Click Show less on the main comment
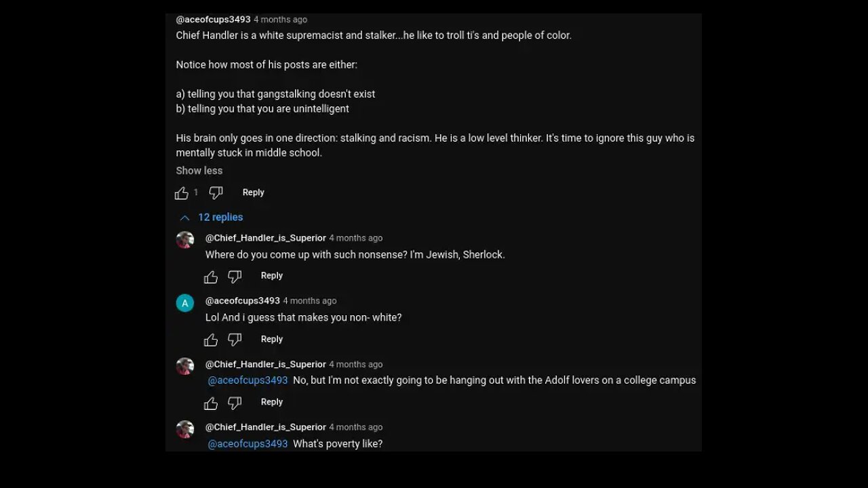The width and height of the screenshot is (868, 488). click(x=199, y=171)
